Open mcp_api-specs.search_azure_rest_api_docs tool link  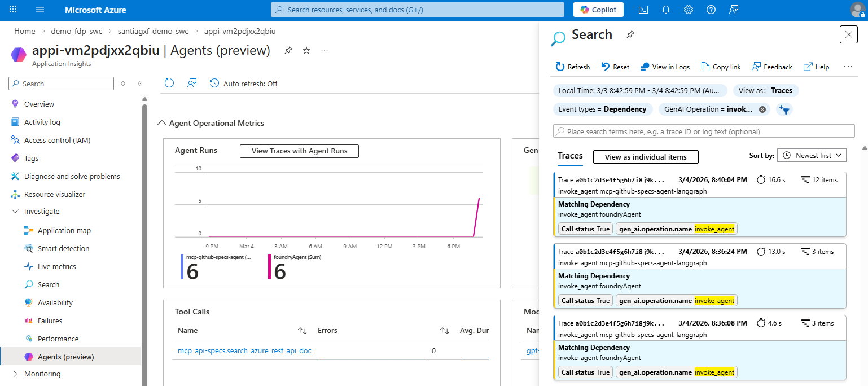pyautogui.click(x=245, y=350)
